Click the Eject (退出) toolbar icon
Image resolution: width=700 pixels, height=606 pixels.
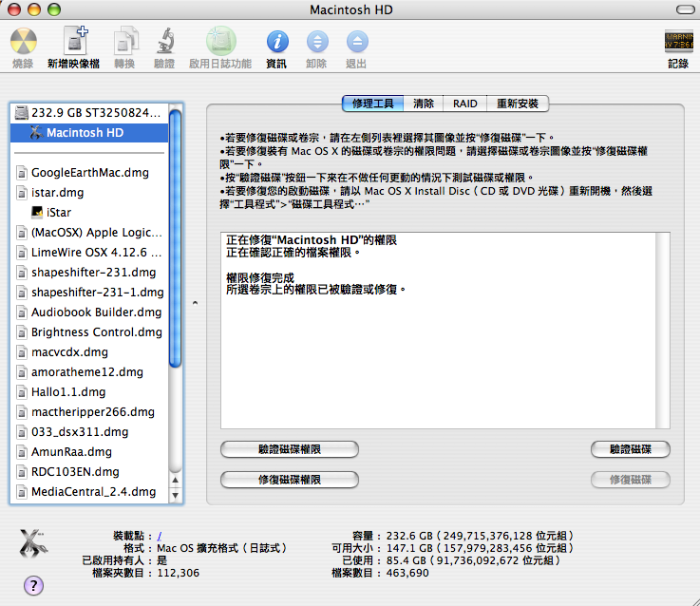357,42
